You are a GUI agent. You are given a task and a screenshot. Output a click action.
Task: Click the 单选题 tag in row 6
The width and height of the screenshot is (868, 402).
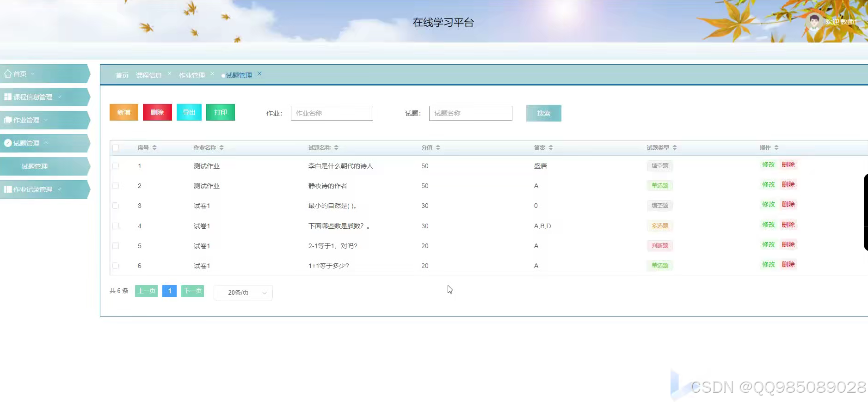tap(660, 266)
